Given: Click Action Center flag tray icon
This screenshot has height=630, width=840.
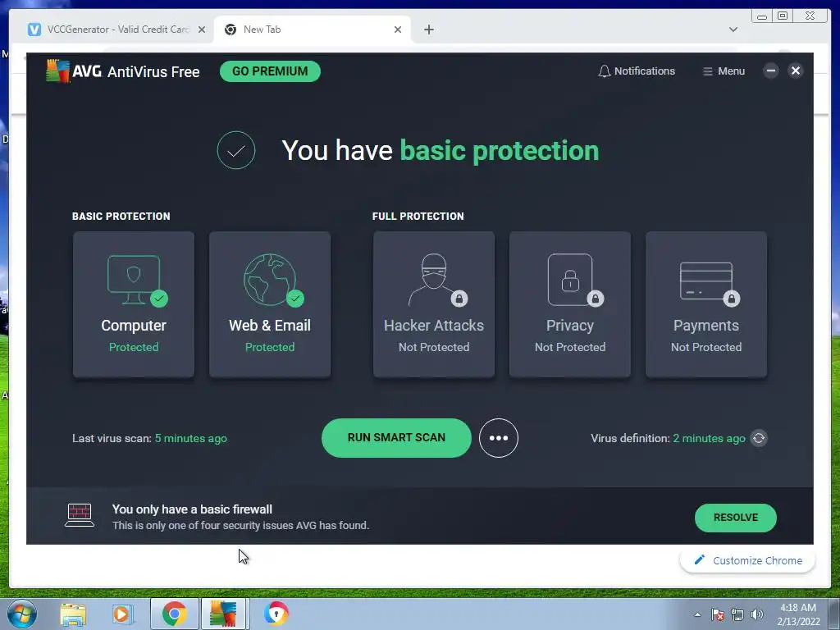Looking at the screenshot, I should [718, 614].
